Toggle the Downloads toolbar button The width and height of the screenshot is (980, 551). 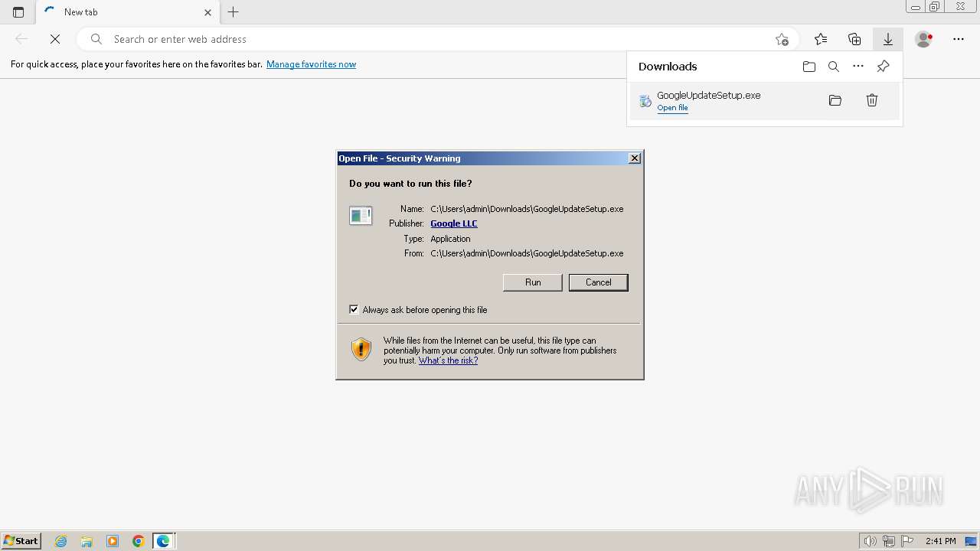(888, 39)
